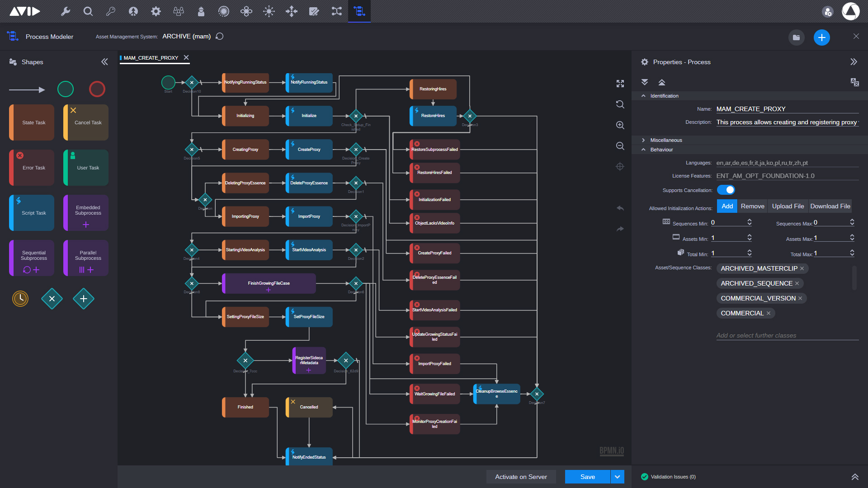Viewport: 868px width, 488px height.
Task: Zoom in on the diagram canvas
Action: point(620,125)
